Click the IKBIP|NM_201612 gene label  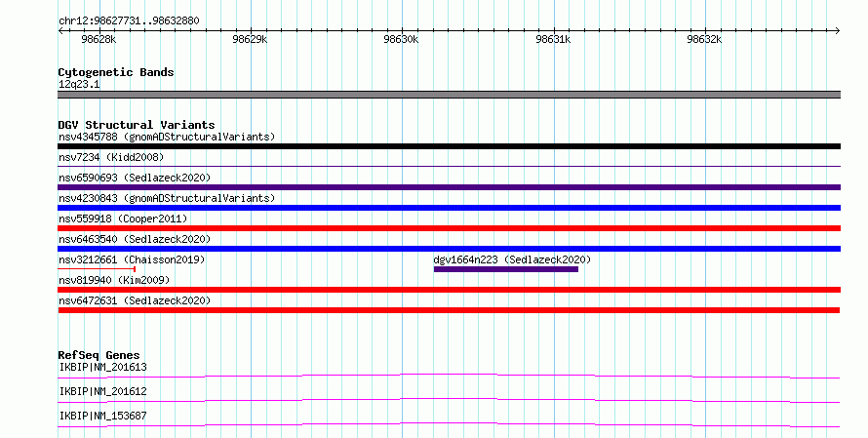(103, 391)
